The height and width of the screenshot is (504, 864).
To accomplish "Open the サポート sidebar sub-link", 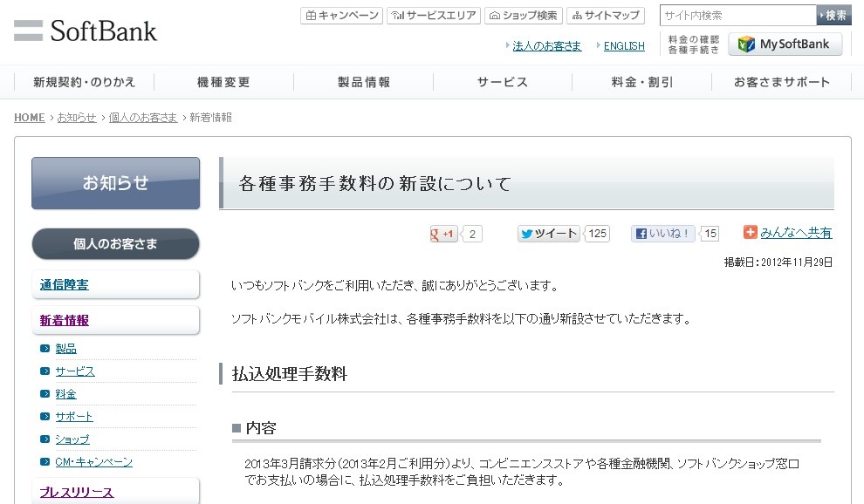I will pyautogui.click(x=74, y=417).
